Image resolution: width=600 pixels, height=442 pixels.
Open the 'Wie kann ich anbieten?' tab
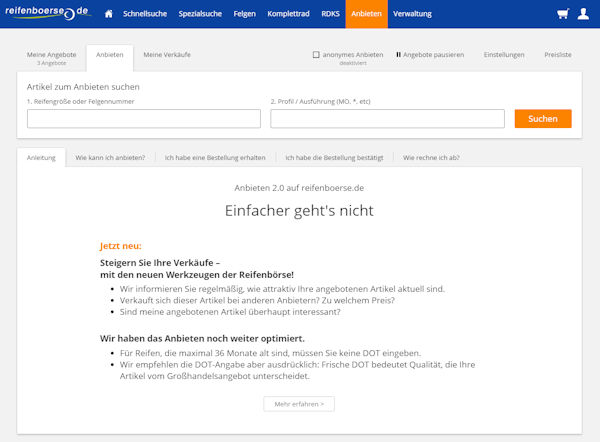(110, 157)
